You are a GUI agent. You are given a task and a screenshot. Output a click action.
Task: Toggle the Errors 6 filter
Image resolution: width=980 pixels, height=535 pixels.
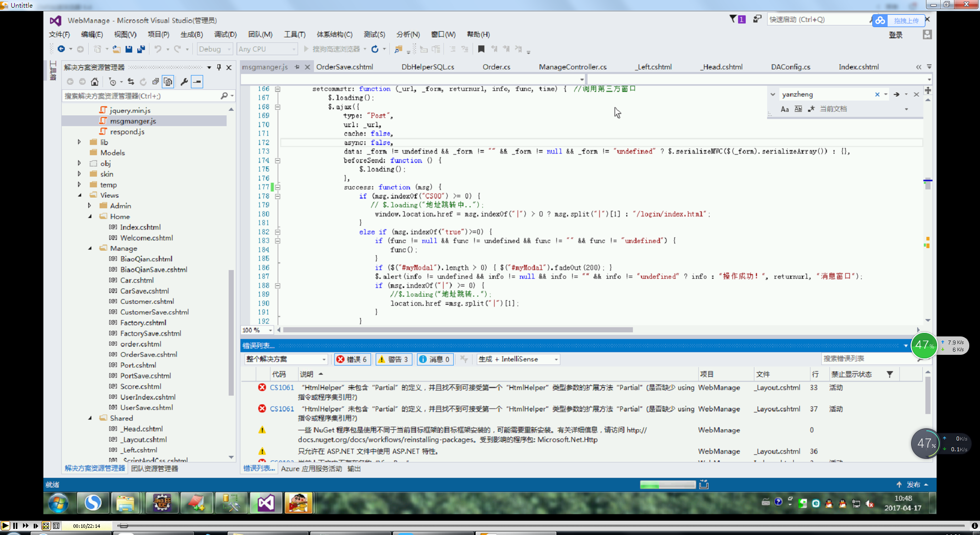(x=352, y=359)
